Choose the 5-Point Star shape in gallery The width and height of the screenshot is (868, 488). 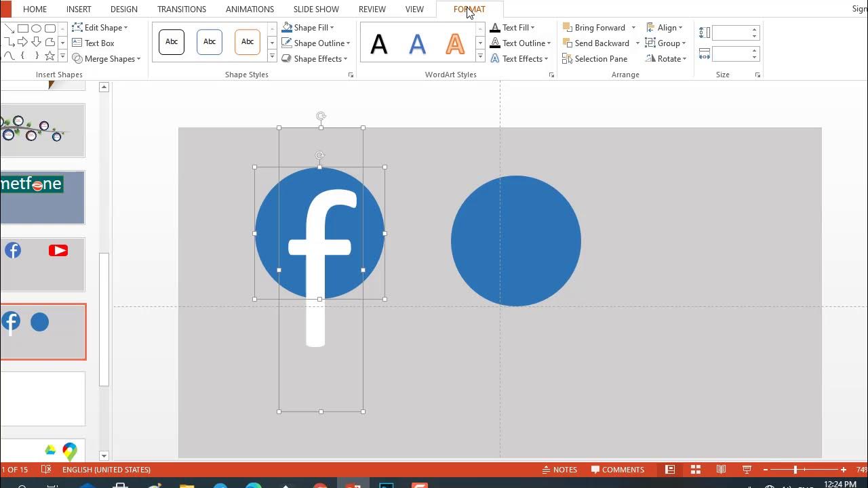[x=50, y=56]
